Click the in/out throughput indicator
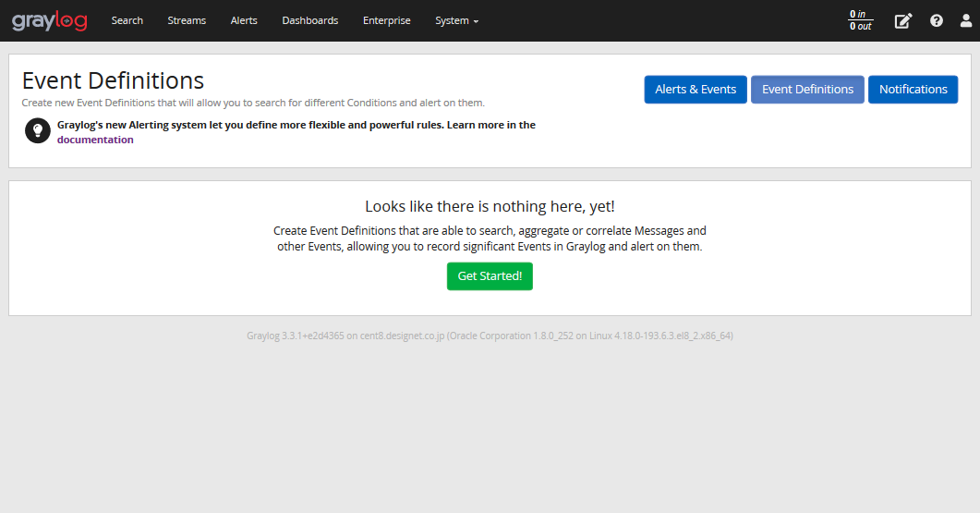The width and height of the screenshot is (980, 513). 860,20
